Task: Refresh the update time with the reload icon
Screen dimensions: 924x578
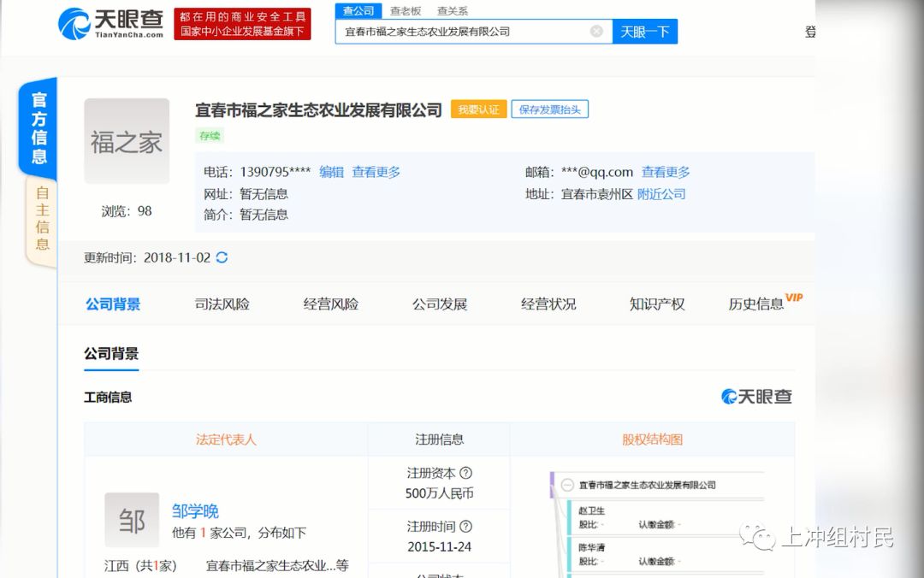Action: pos(222,257)
